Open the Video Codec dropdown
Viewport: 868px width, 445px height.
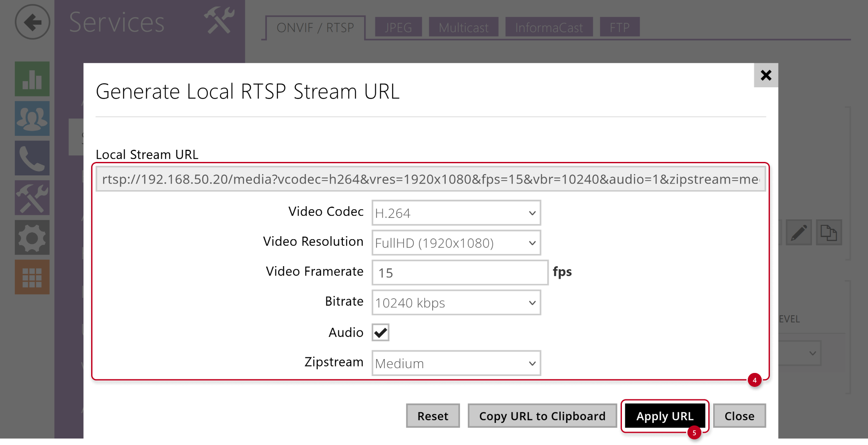(456, 213)
